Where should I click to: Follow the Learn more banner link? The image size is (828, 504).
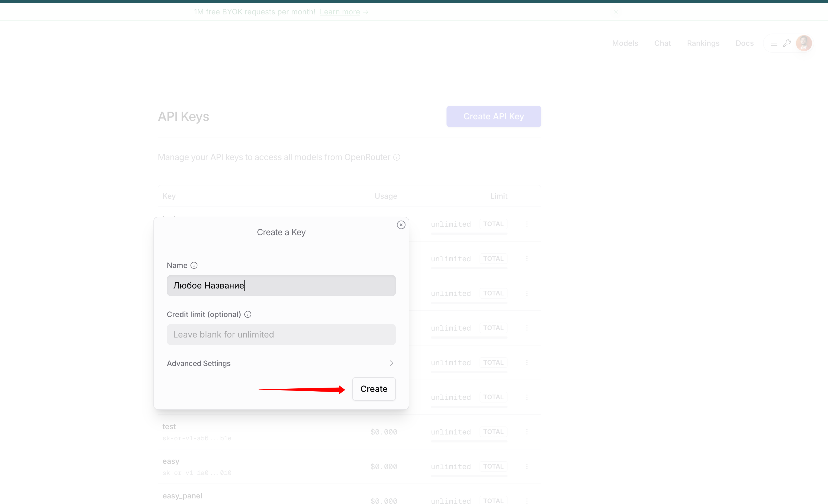340,12
